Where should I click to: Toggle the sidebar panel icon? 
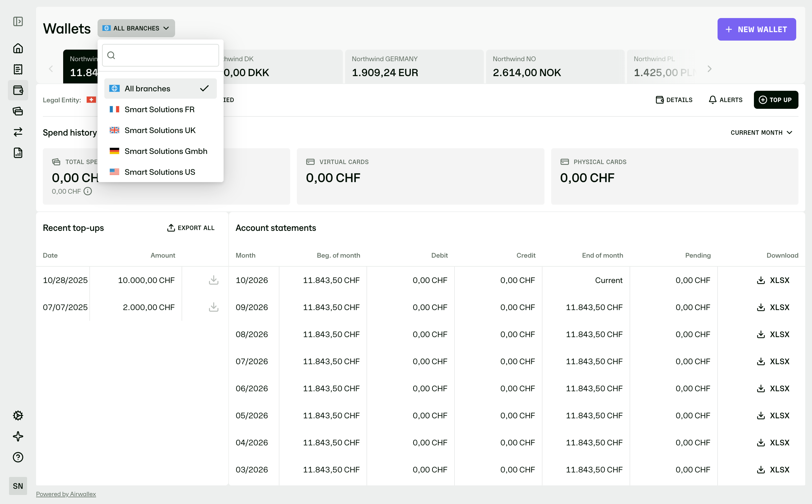click(18, 21)
